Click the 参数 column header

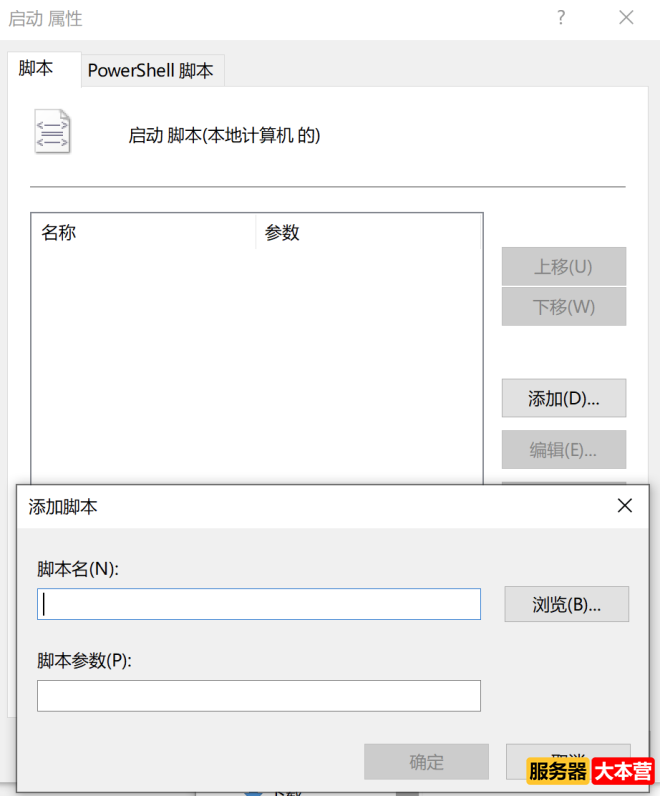pos(368,233)
